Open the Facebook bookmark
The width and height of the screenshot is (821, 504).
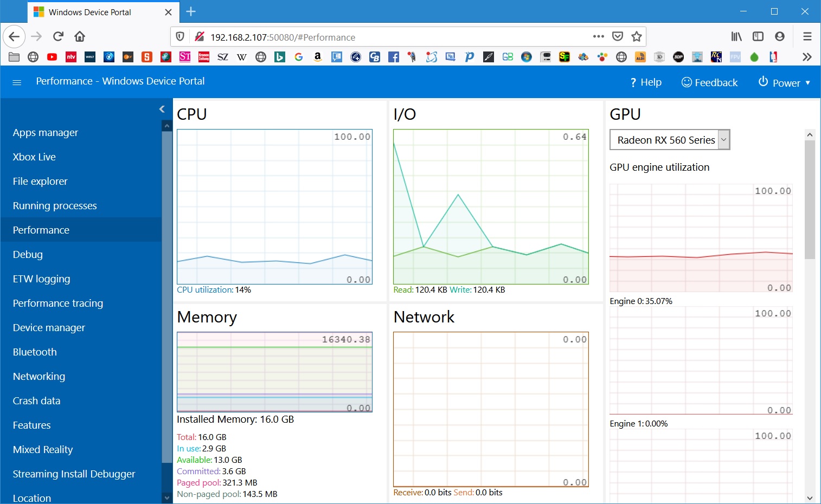[394, 57]
